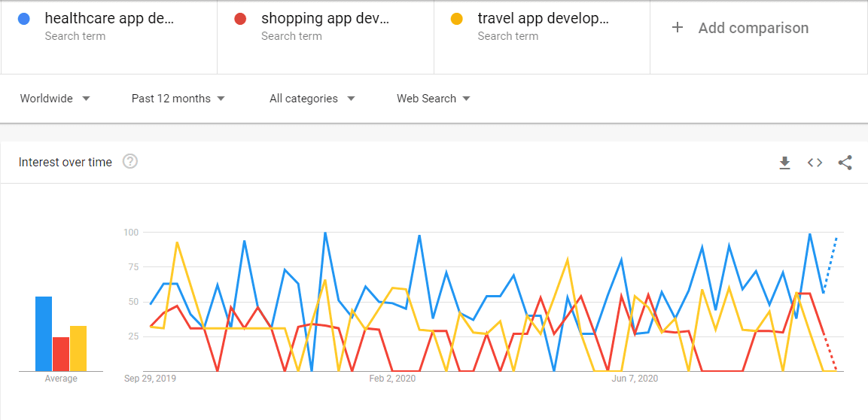The width and height of the screenshot is (868, 420).
Task: Click the plus icon to add comparison
Action: [x=678, y=28]
